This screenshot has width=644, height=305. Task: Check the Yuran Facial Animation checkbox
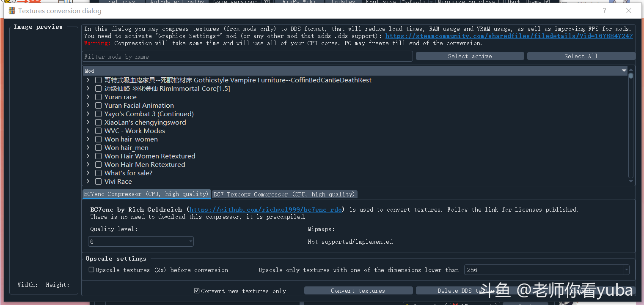(98, 106)
